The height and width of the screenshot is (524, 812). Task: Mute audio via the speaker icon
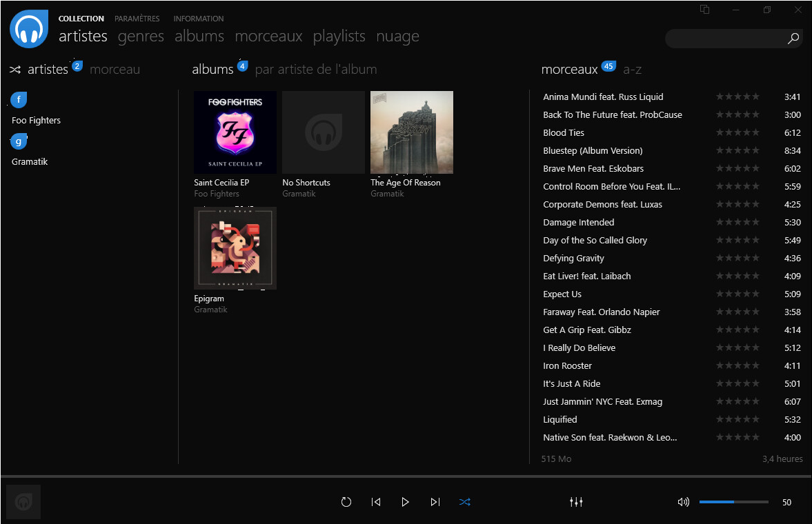[684, 502]
